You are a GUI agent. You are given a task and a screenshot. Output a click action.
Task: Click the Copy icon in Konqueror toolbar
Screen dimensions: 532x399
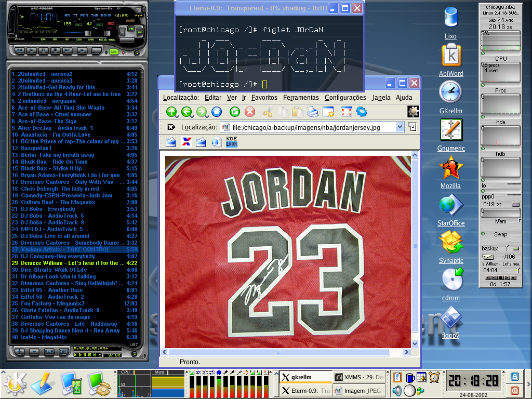pyautogui.click(x=283, y=112)
